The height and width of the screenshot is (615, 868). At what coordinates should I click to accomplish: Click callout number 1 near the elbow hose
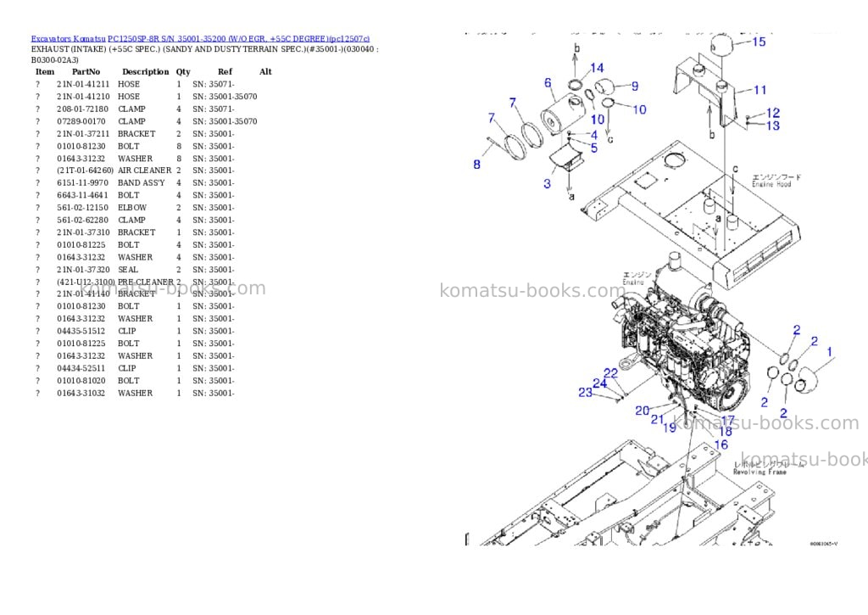(829, 352)
